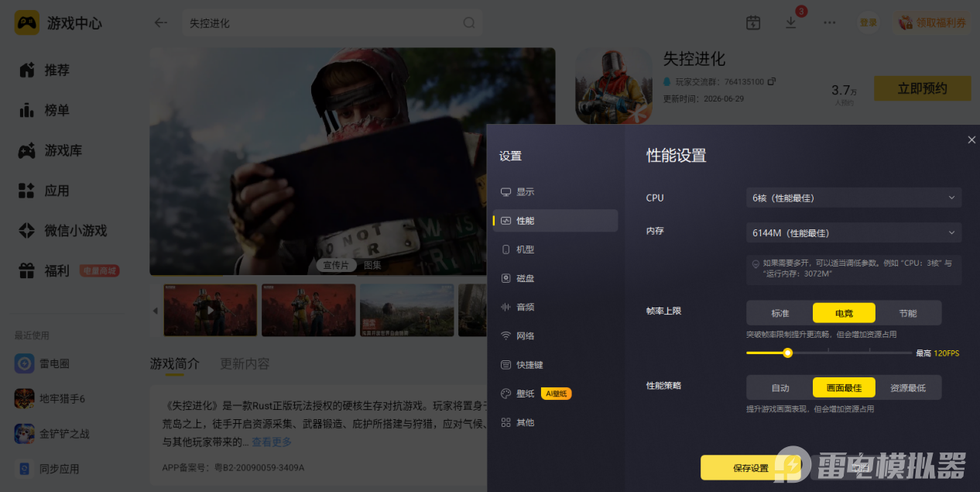Click in the search box with 失控进化

331,23
